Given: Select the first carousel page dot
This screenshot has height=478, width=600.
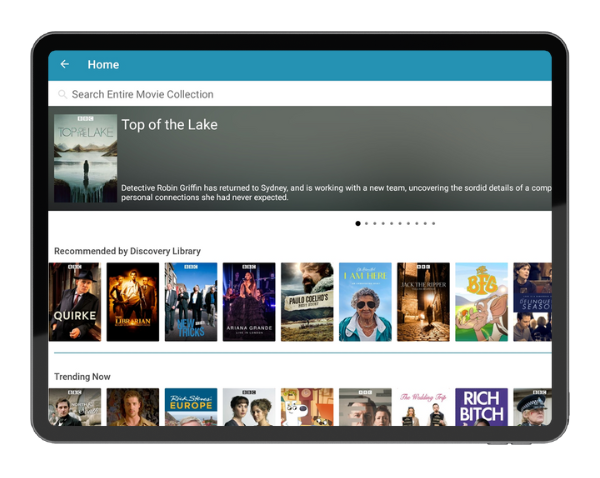Looking at the screenshot, I should 358,224.
